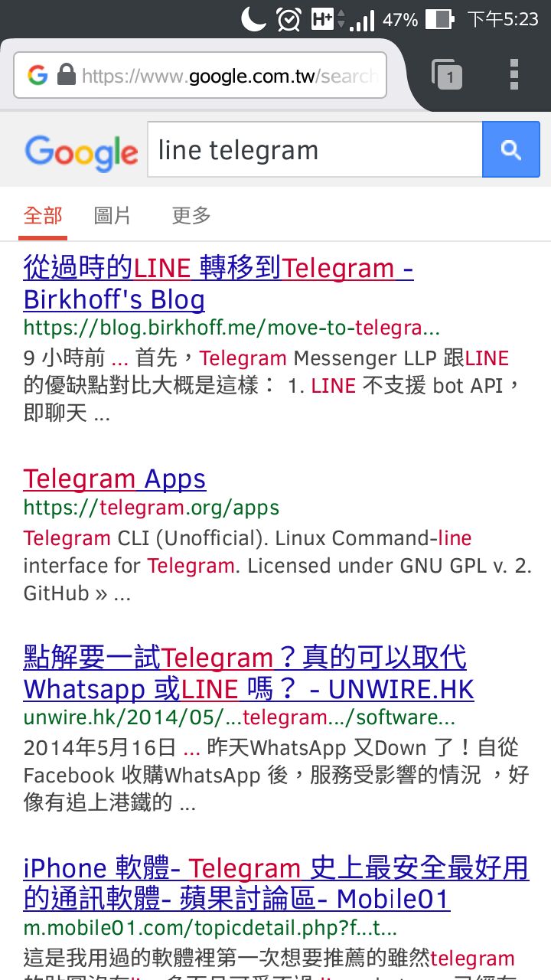Tap the secure lock icon in address bar
This screenshot has width=551, height=980.
[67, 75]
